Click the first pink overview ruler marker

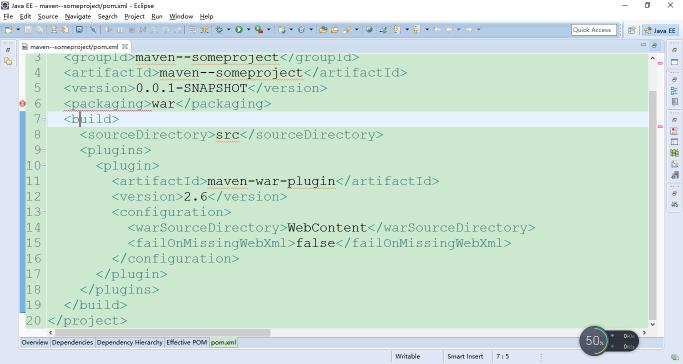660,63
